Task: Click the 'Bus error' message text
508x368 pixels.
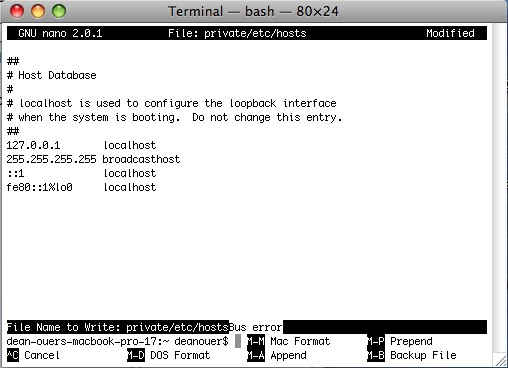Action: [x=256, y=327]
